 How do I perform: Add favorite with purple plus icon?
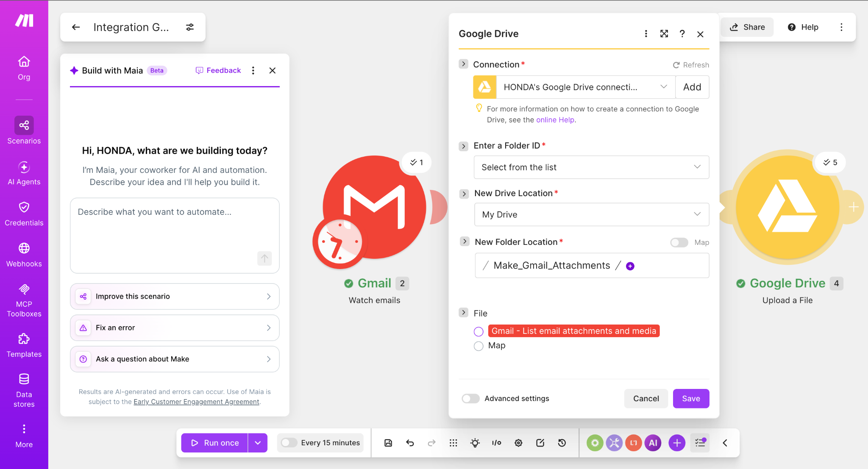point(677,443)
